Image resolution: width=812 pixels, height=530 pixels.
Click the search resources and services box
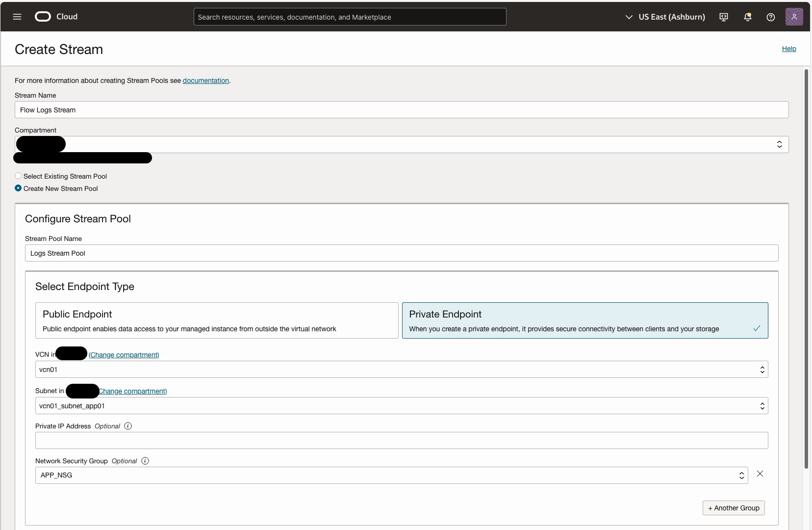(350, 17)
